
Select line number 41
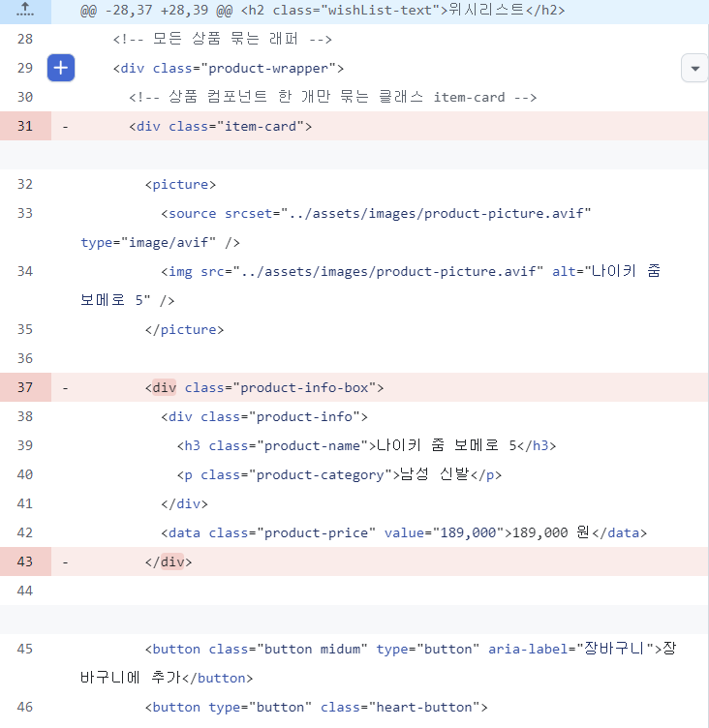tap(25, 503)
